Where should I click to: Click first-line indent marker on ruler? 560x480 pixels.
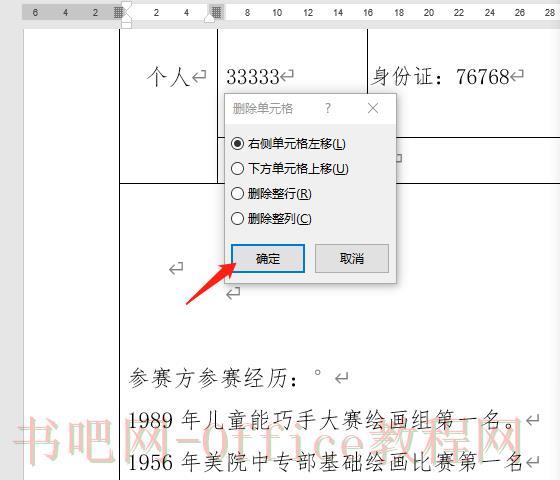(126, 7)
